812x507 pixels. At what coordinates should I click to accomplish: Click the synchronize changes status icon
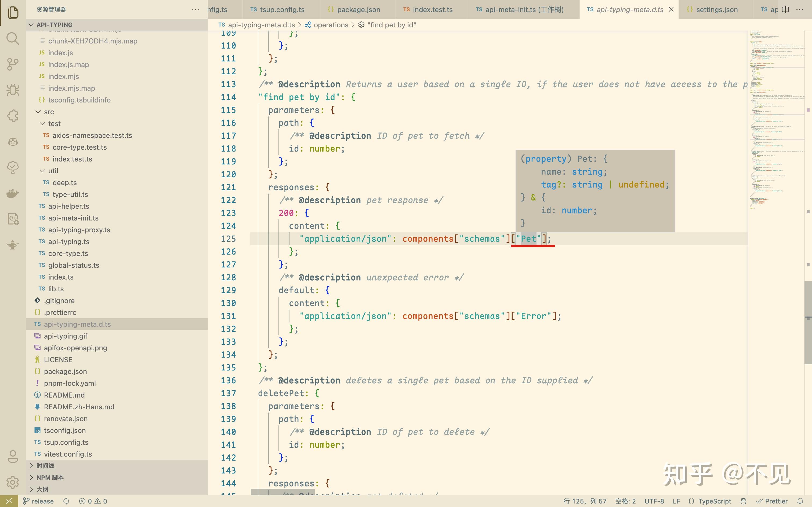click(66, 501)
